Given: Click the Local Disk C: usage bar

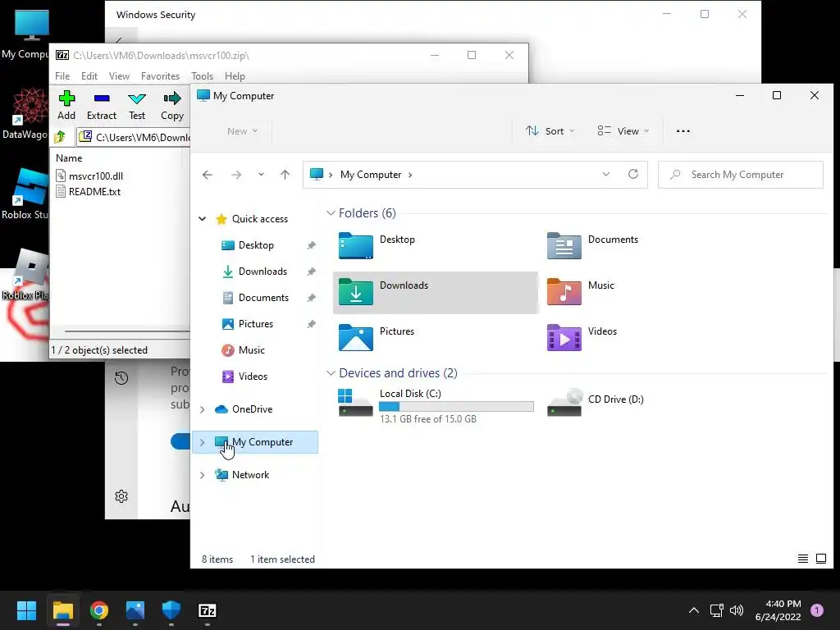Looking at the screenshot, I should coord(456,407).
